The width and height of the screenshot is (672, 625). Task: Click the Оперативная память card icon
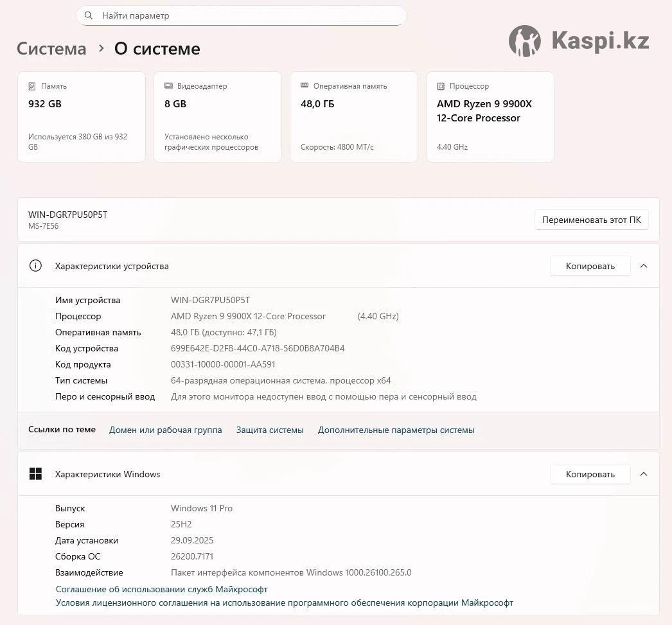point(305,86)
